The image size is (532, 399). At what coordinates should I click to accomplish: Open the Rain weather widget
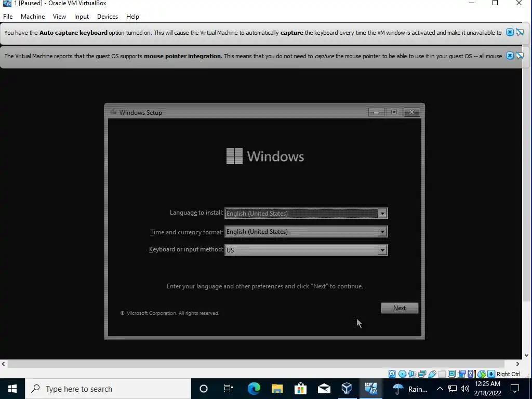410,389
